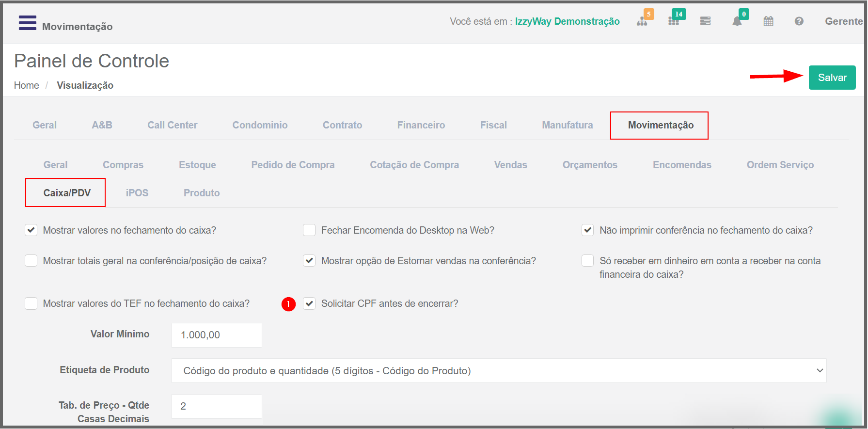The width and height of the screenshot is (868, 429).
Task: Open the apps grid icon with badge 14
Action: pyautogui.click(x=674, y=21)
